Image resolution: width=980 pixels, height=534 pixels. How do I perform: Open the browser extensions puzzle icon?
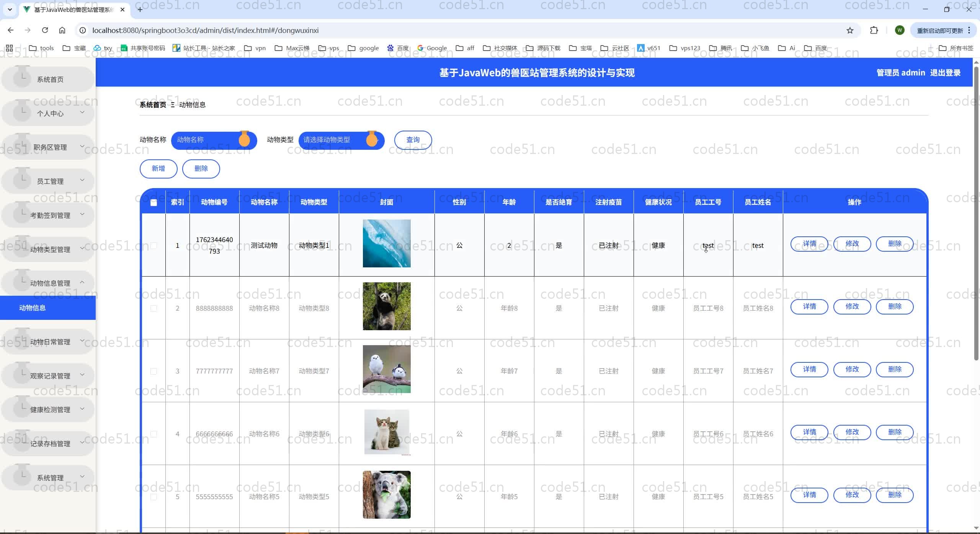coord(874,30)
